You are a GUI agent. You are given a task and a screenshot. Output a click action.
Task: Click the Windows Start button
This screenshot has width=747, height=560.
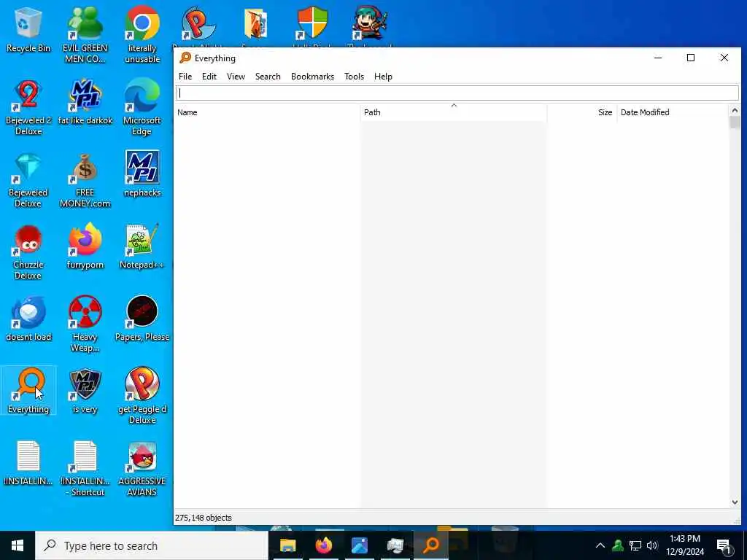pyautogui.click(x=18, y=545)
